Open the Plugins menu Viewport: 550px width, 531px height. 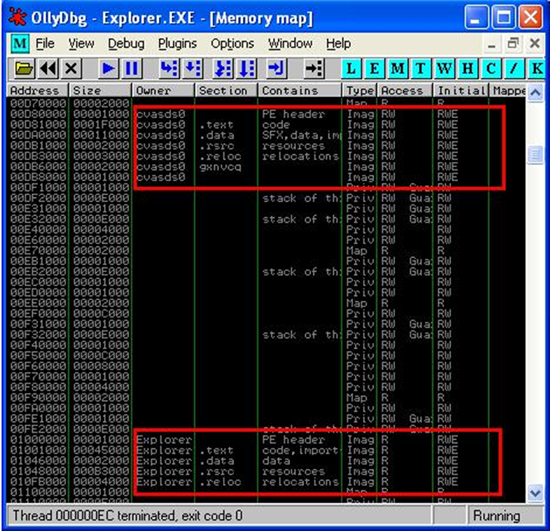(177, 44)
